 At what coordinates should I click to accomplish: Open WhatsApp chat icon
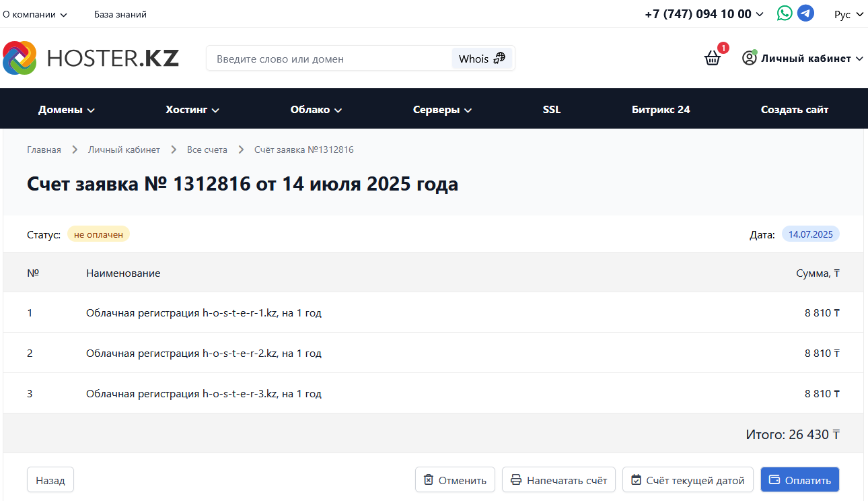tap(785, 13)
